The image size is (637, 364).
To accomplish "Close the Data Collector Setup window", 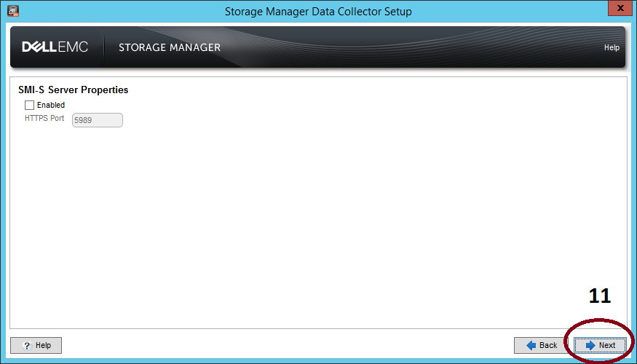I will (x=618, y=9).
